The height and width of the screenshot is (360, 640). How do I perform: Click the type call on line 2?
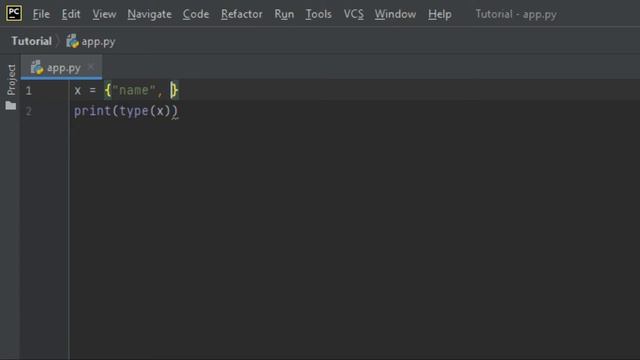(133, 111)
